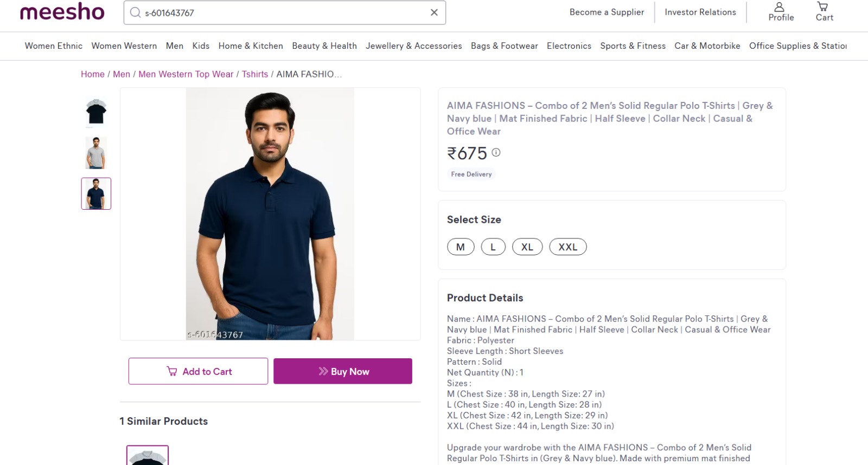Click the Buy Now button
The image size is (868, 465).
(x=342, y=371)
